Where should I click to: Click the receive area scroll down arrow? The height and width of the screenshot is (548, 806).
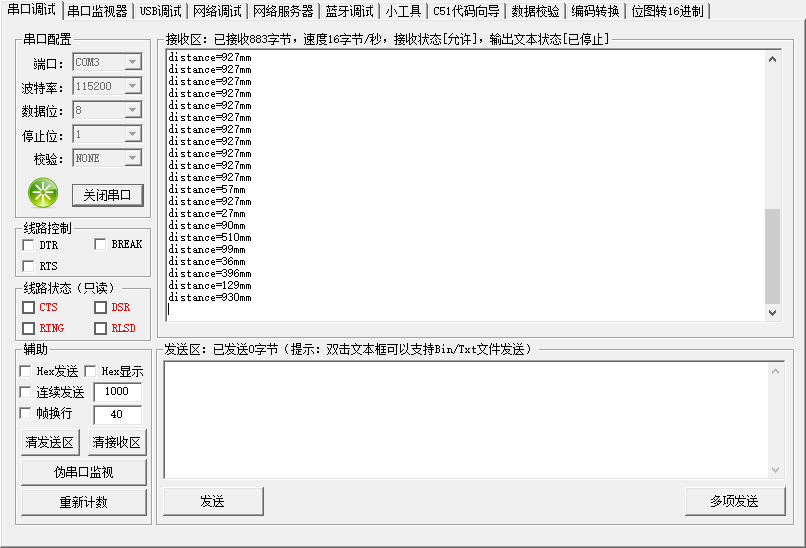coord(772,313)
